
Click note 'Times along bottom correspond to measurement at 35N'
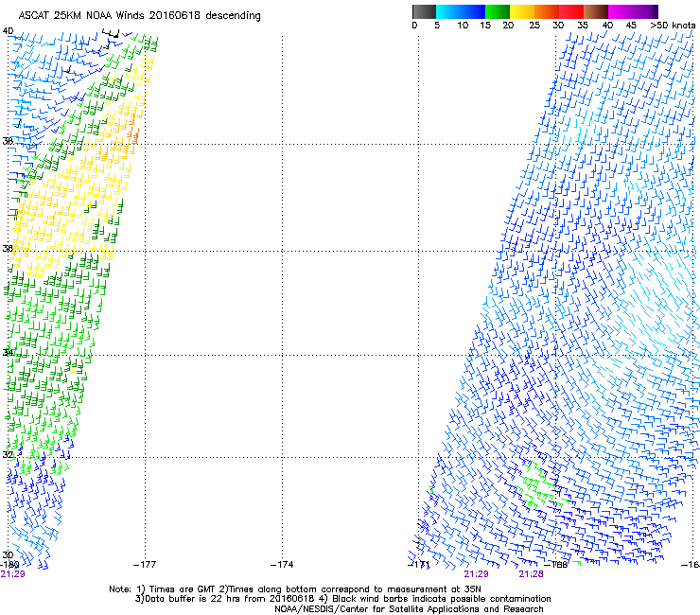point(355,589)
